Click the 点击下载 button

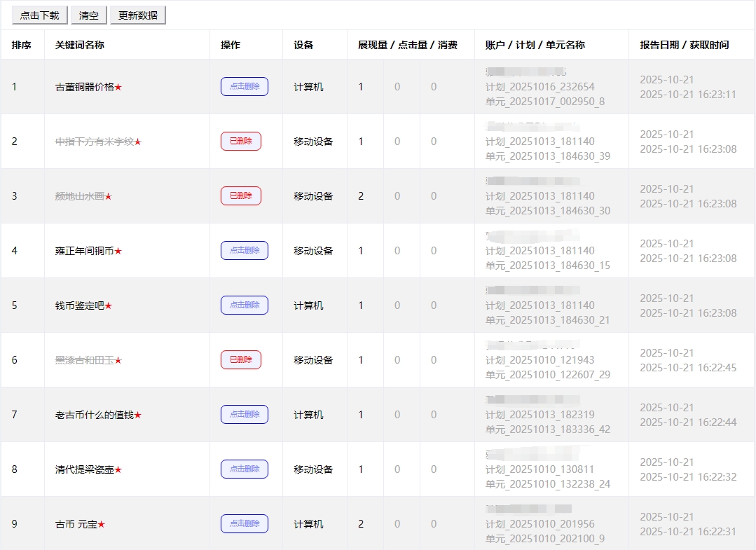[x=40, y=15]
